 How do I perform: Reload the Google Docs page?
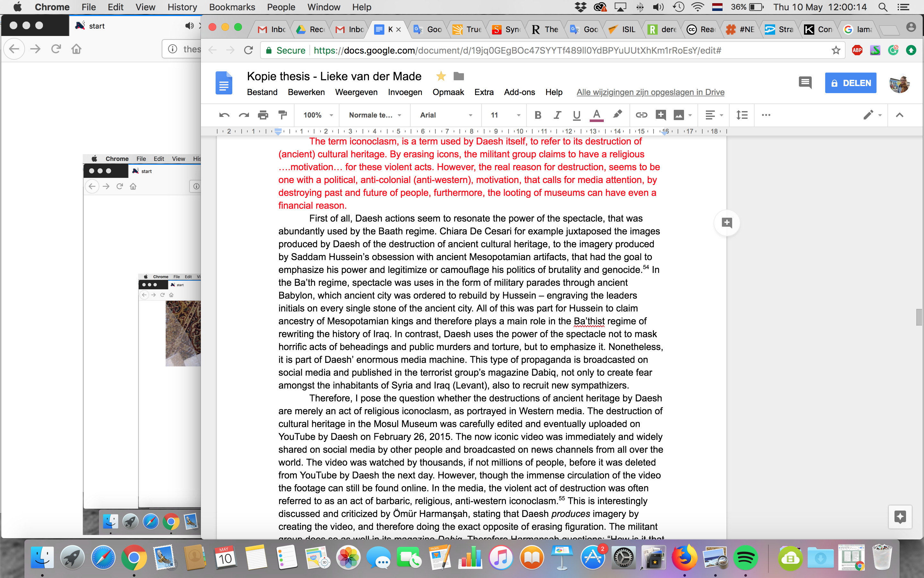coord(249,50)
